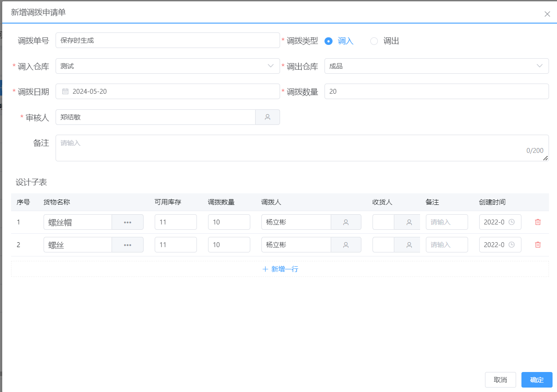Click the 序号 column header
Image resolution: width=557 pixels, height=392 pixels.
point(23,202)
